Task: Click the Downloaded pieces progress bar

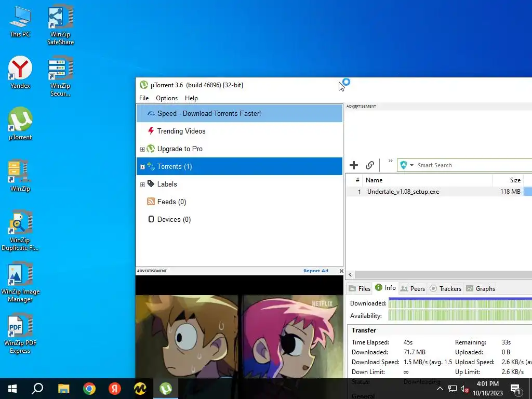Action: (460, 303)
